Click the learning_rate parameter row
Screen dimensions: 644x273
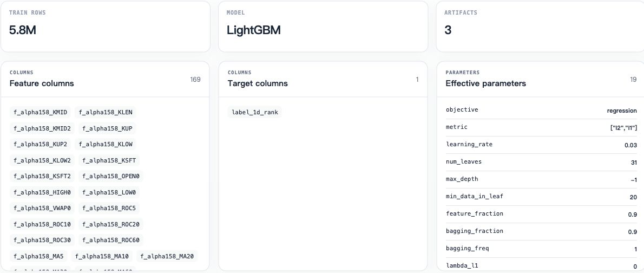541,145
